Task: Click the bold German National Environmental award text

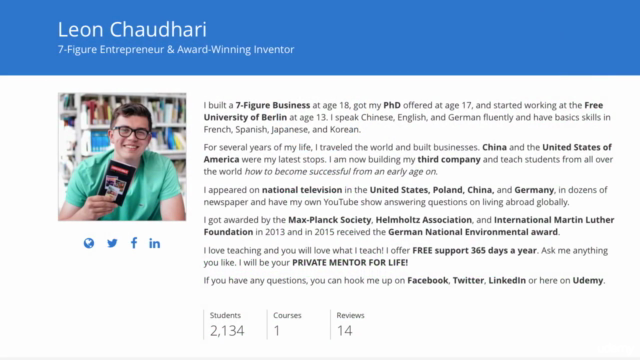Action: (473, 232)
